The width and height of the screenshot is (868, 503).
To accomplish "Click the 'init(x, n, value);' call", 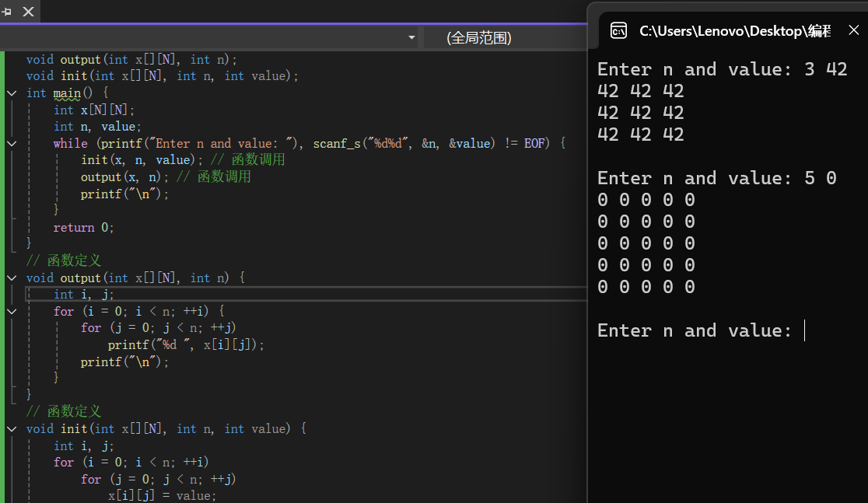I will coord(142,160).
